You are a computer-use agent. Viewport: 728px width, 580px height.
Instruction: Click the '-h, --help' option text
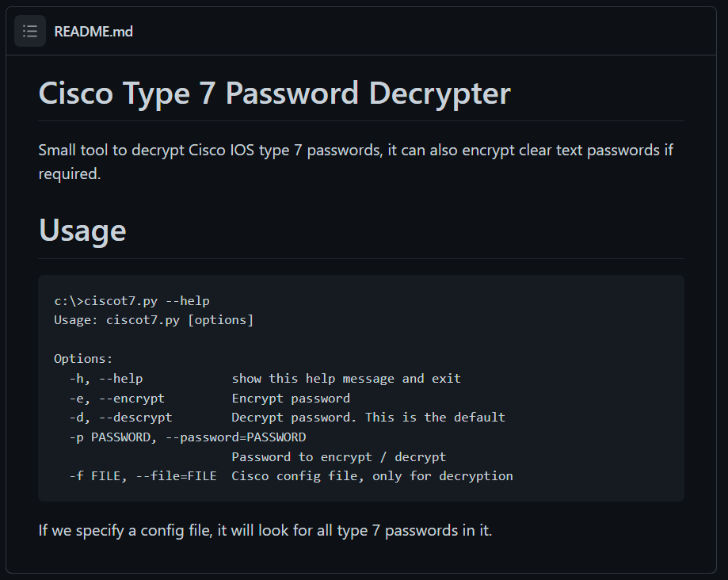(106, 379)
